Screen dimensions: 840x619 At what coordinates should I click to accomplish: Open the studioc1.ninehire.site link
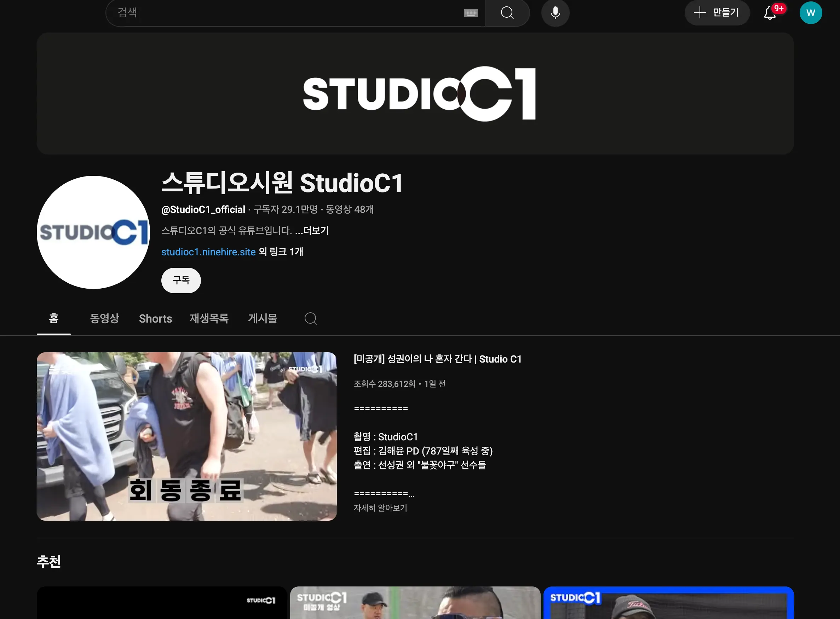(x=208, y=252)
